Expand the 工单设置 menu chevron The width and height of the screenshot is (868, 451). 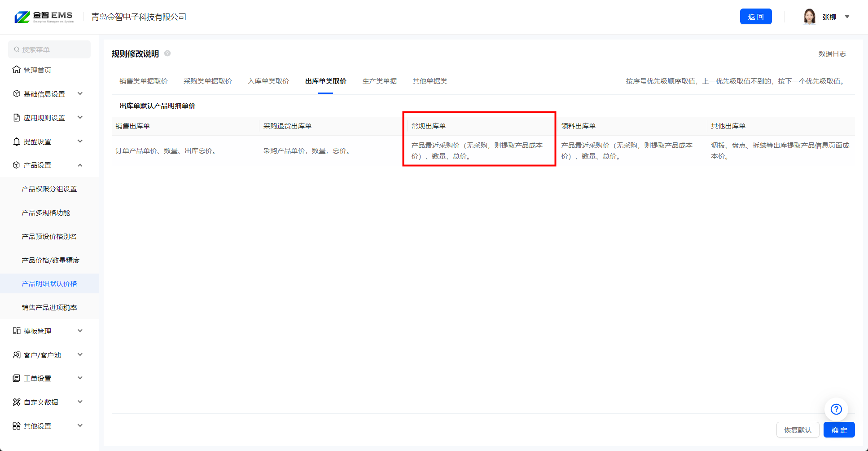coord(80,378)
